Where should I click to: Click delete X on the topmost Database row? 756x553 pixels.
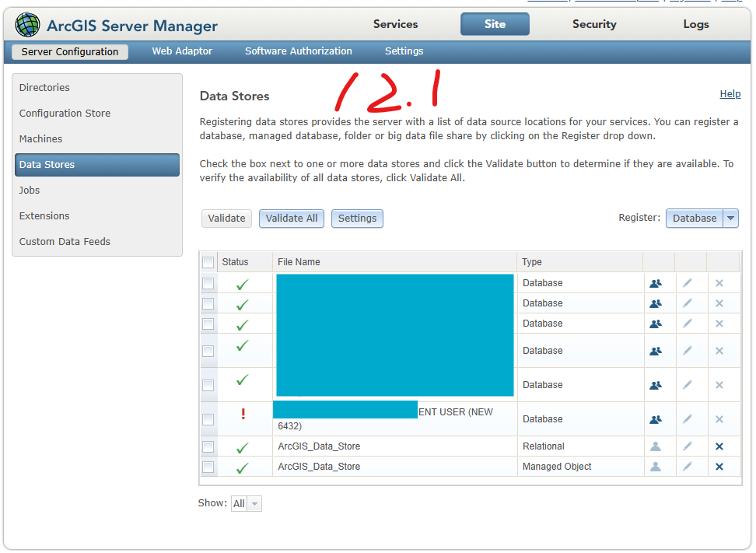[x=719, y=283]
